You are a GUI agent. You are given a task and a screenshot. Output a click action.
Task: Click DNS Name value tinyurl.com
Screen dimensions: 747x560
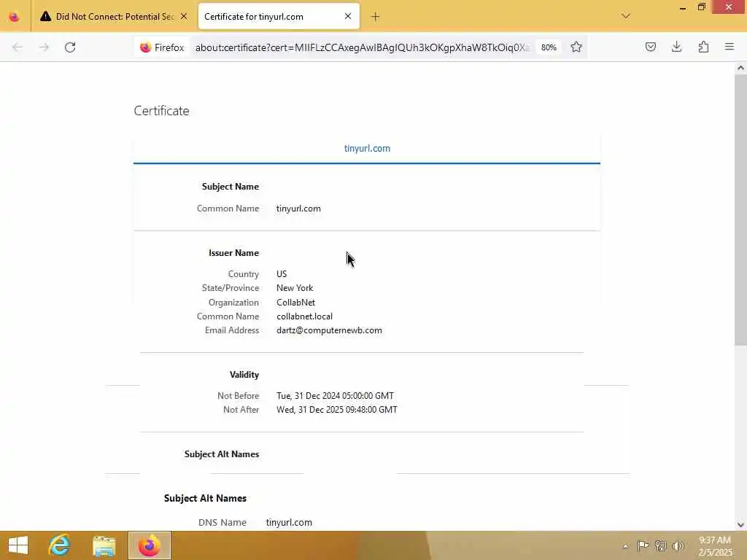point(289,522)
